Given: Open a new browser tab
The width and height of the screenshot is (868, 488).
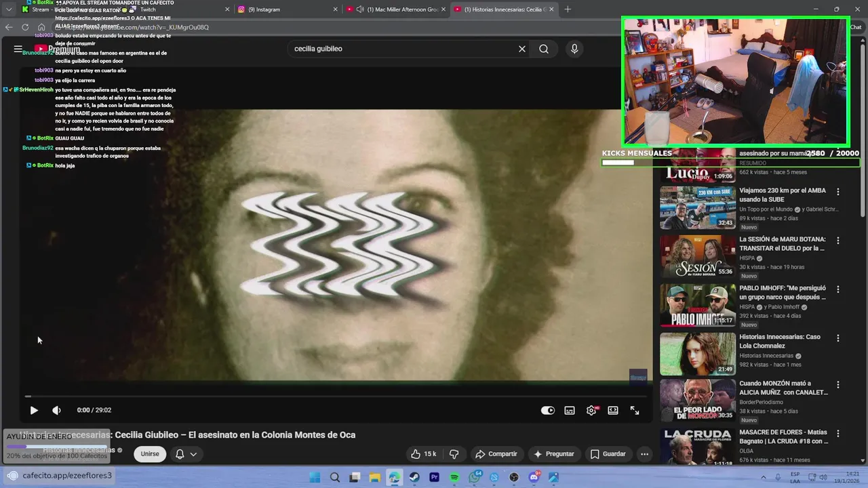Looking at the screenshot, I should click(568, 9).
